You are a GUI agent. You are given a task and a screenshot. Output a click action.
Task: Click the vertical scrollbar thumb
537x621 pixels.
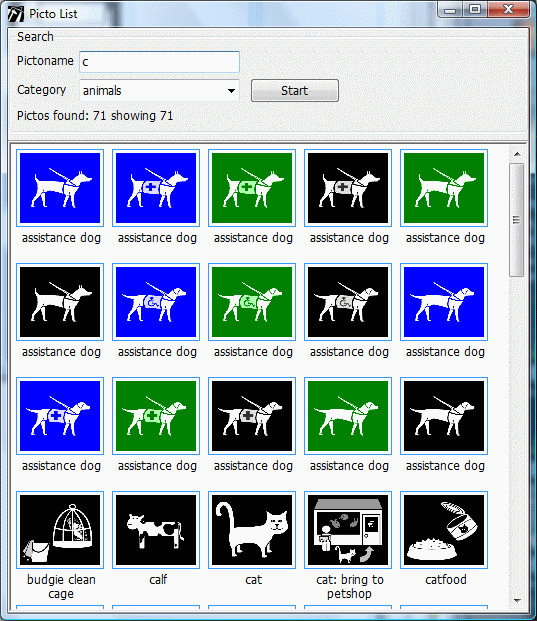516,220
